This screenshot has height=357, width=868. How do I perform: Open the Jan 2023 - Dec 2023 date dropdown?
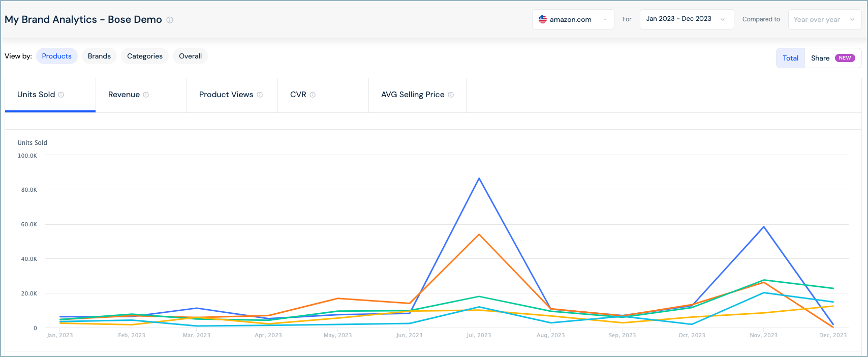click(687, 19)
